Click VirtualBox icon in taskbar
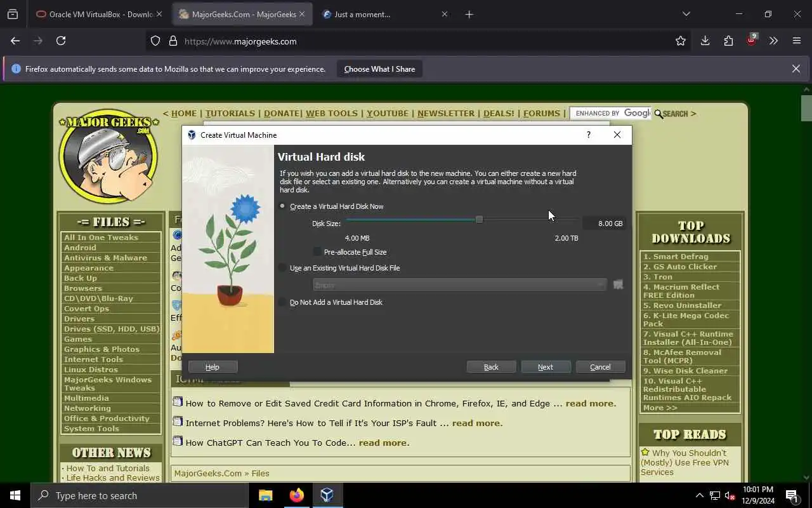The width and height of the screenshot is (812, 508). 327,495
